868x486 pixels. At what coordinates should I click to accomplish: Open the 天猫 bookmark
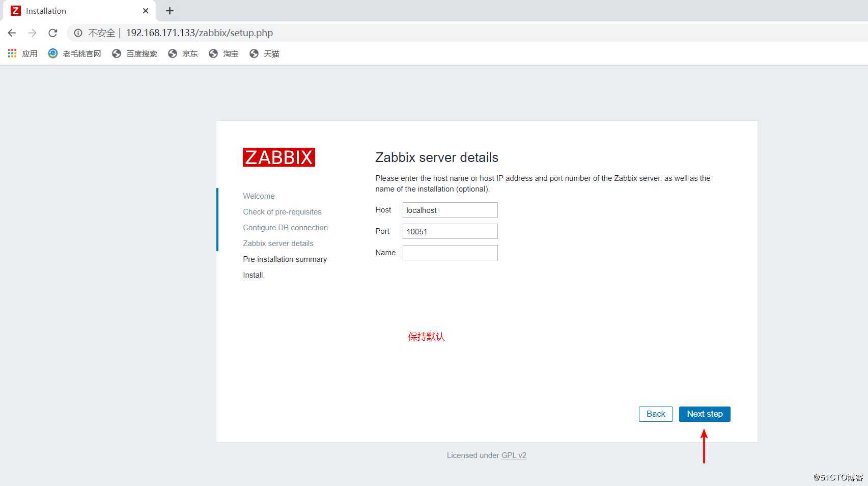[264, 53]
